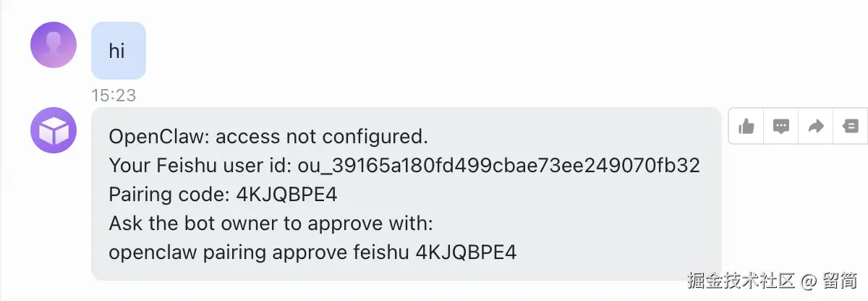
Task: Click the "Your Feishu user id:" label
Action: click(x=200, y=166)
